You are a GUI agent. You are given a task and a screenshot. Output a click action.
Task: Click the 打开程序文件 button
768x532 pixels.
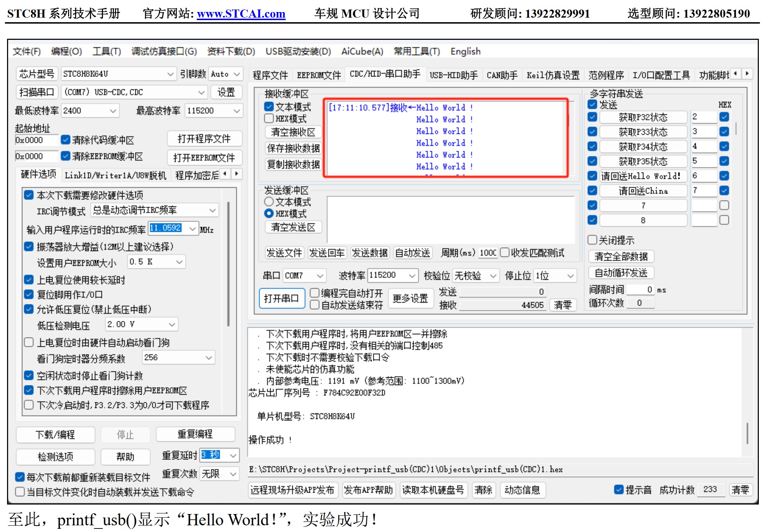pyautogui.click(x=205, y=139)
